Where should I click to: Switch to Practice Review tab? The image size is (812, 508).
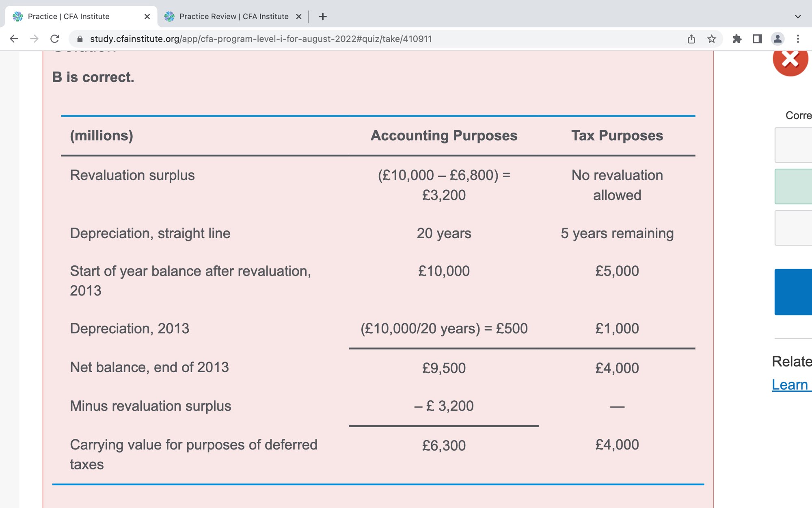click(233, 17)
